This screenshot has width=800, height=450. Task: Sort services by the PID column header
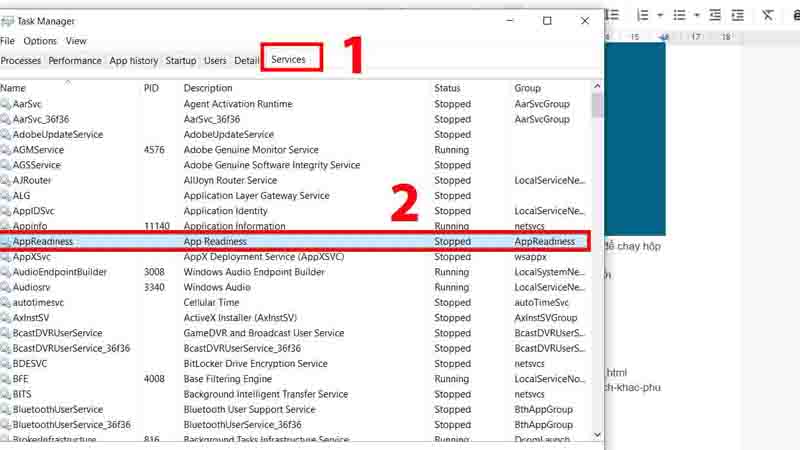[x=151, y=88]
